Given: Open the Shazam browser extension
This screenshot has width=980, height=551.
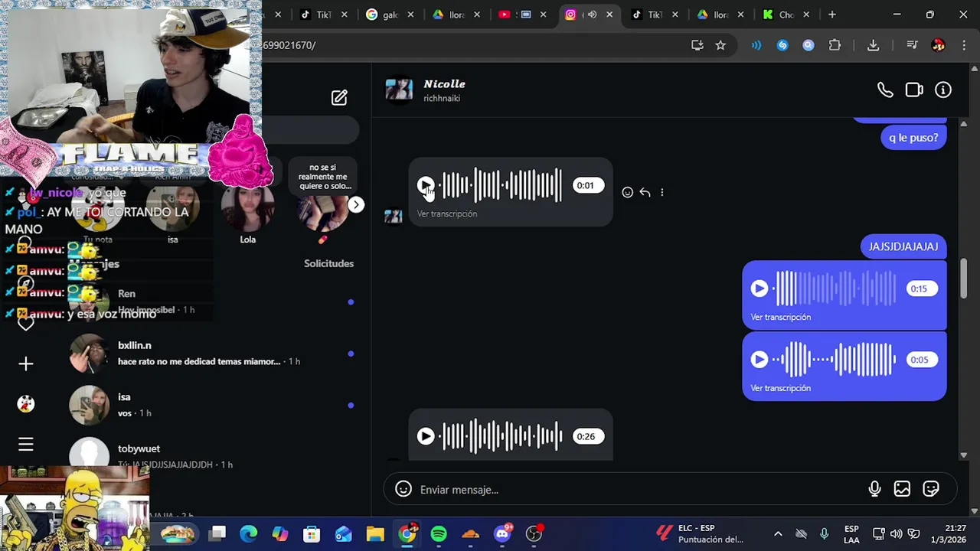Looking at the screenshot, I should click(782, 45).
